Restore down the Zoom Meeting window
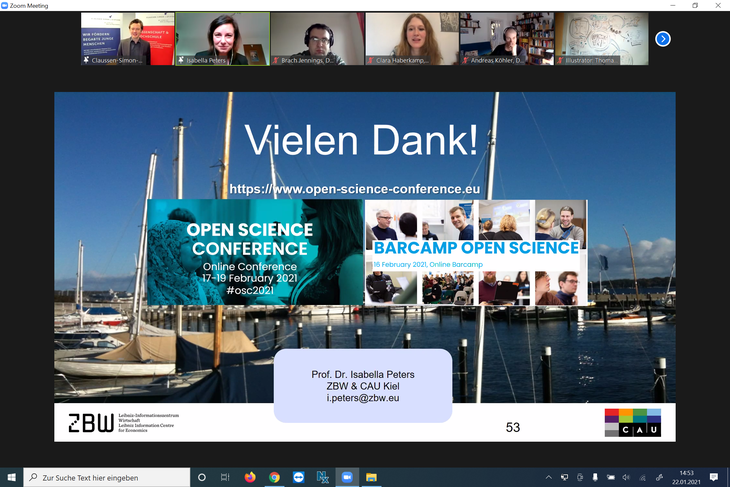The height and width of the screenshot is (487, 730). (695, 6)
